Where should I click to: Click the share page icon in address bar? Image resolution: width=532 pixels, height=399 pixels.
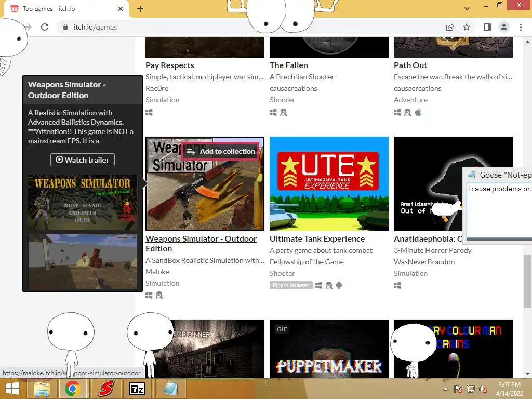[x=450, y=27]
